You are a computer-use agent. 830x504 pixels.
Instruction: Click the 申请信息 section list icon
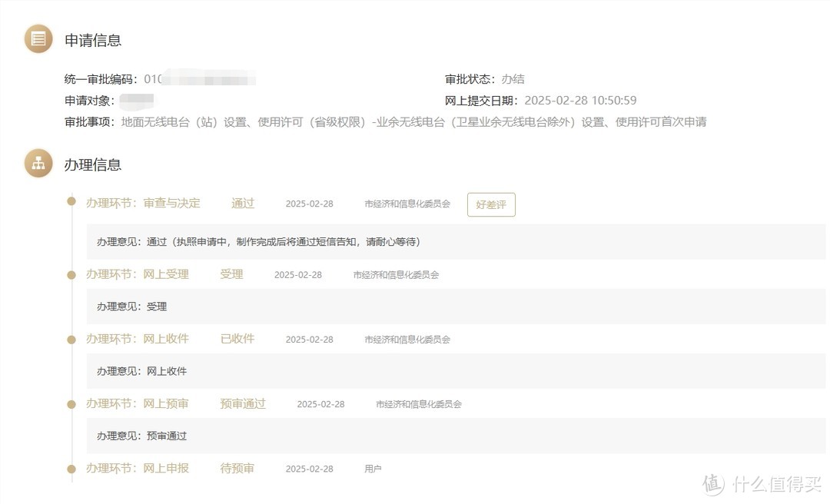38,39
